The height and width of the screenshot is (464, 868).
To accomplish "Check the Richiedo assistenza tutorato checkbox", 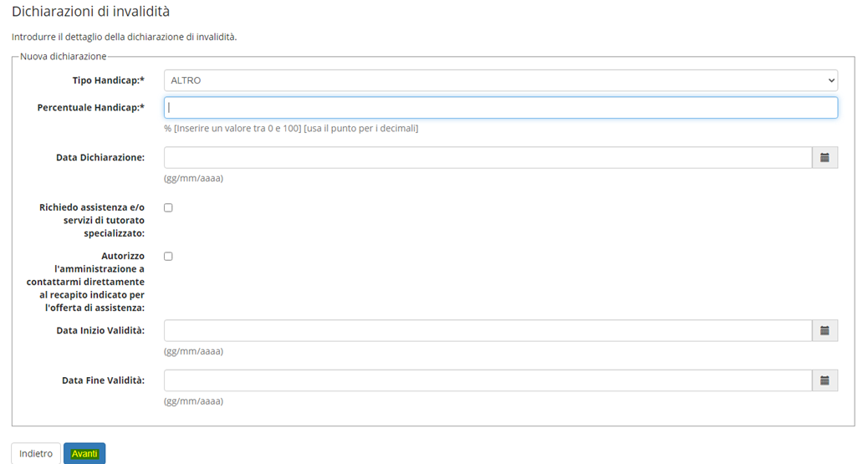I will (x=168, y=207).
